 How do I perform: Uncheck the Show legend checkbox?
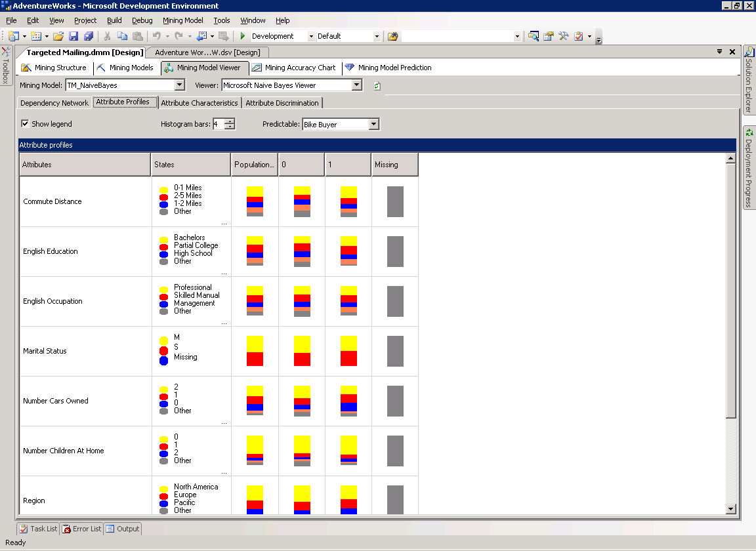(25, 124)
